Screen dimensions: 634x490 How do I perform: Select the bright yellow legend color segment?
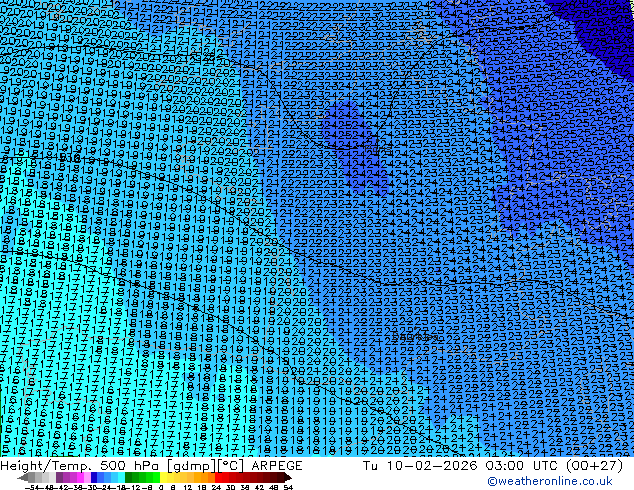pos(163,478)
